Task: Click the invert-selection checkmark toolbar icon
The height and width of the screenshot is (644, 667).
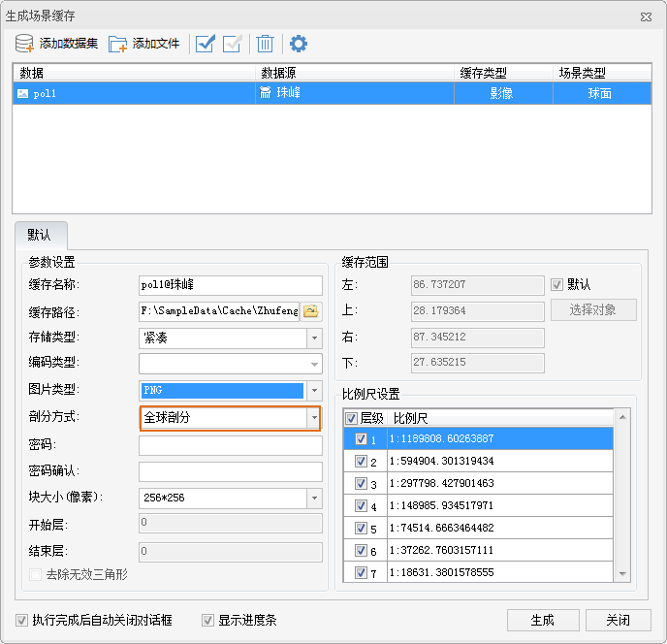Action: pyautogui.click(x=233, y=44)
